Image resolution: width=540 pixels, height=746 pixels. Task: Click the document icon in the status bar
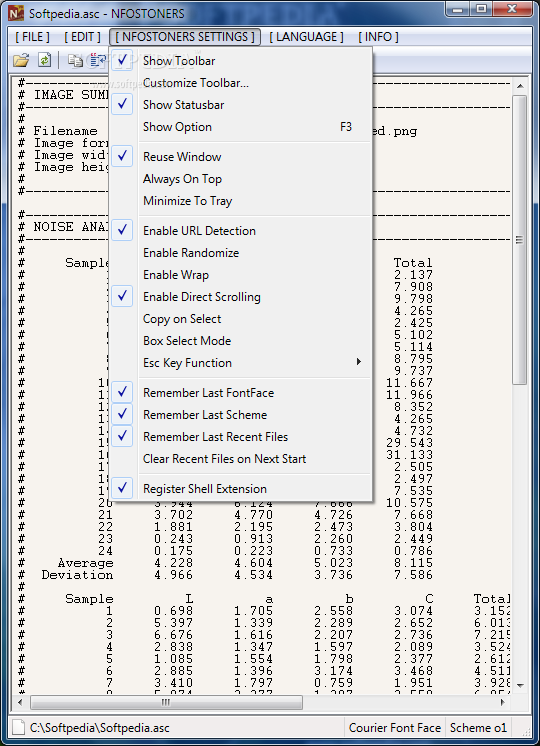click(18, 727)
